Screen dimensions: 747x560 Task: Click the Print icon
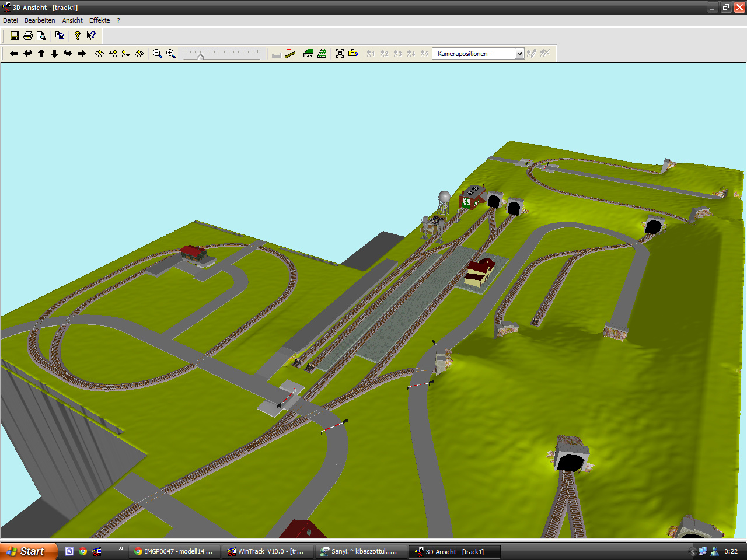coord(27,36)
